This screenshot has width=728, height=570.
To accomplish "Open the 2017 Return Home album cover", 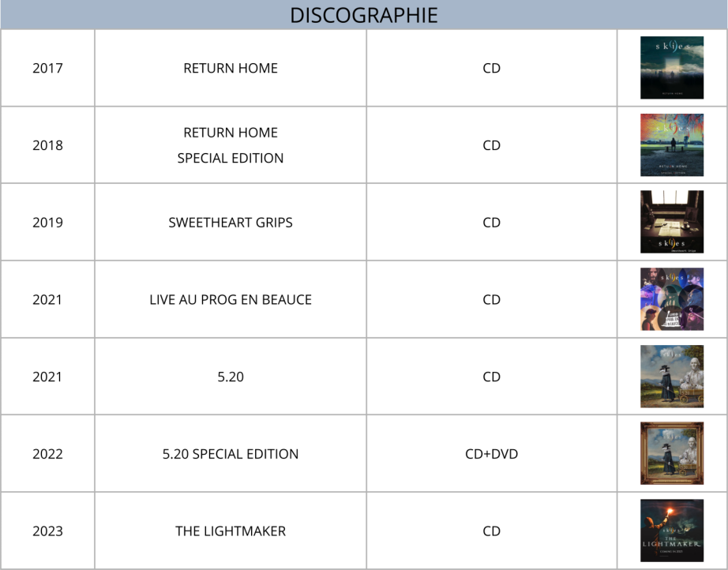I will point(671,68).
